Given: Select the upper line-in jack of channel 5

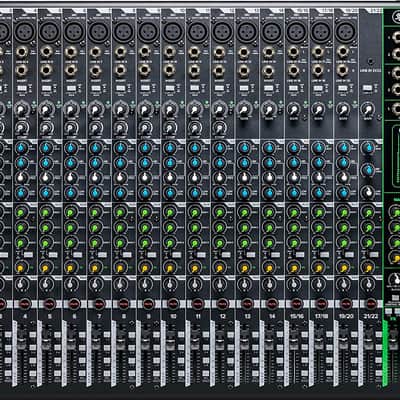Looking at the screenshot, I should (x=46, y=52).
